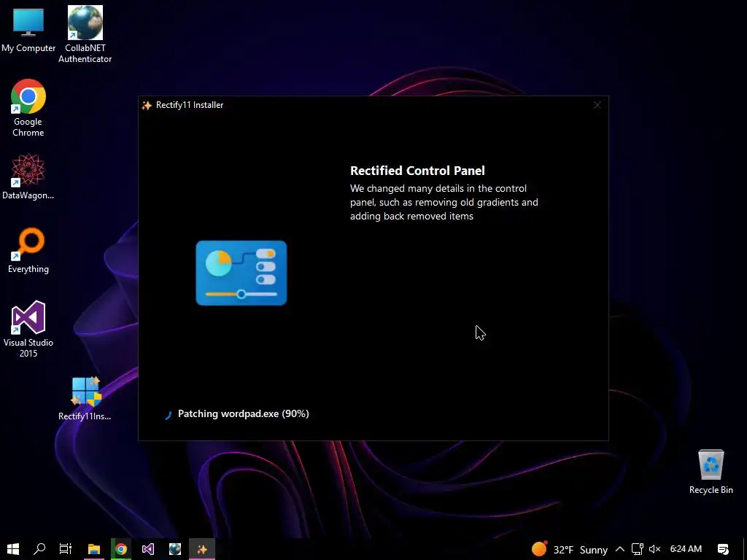Select the Everything search desktop shortcut
This screenshot has width=747, height=560.
click(x=28, y=251)
